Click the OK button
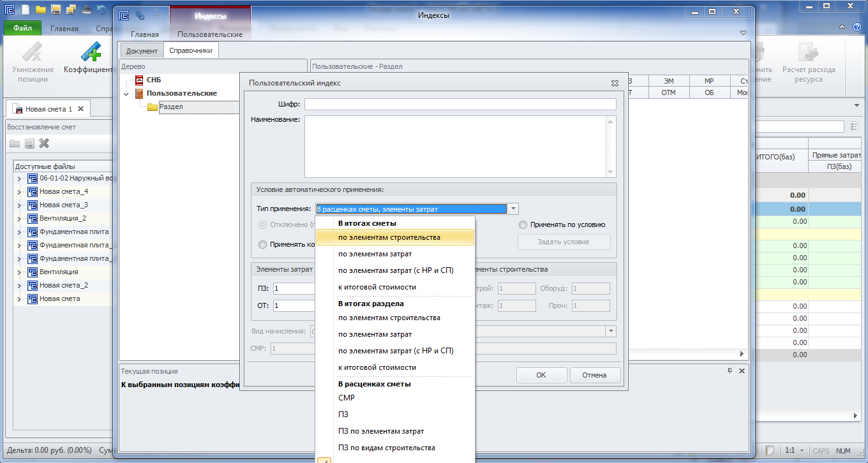 coord(541,375)
